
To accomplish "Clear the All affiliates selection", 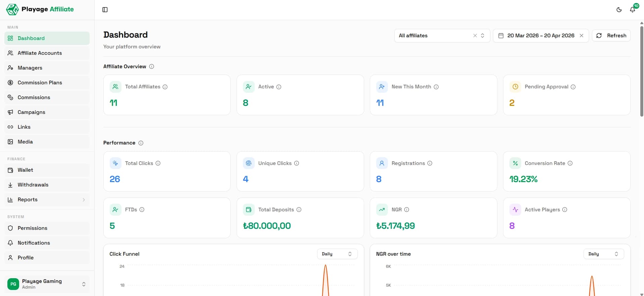I will pyautogui.click(x=475, y=36).
